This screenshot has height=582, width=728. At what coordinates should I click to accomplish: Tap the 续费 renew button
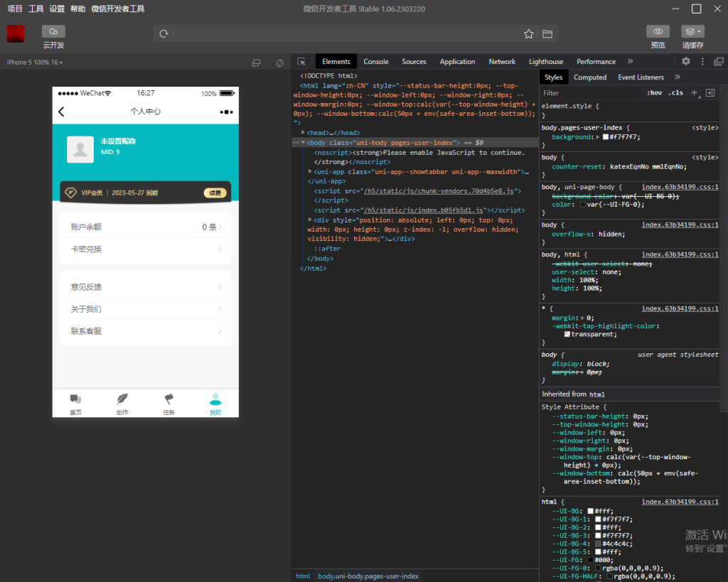point(215,193)
